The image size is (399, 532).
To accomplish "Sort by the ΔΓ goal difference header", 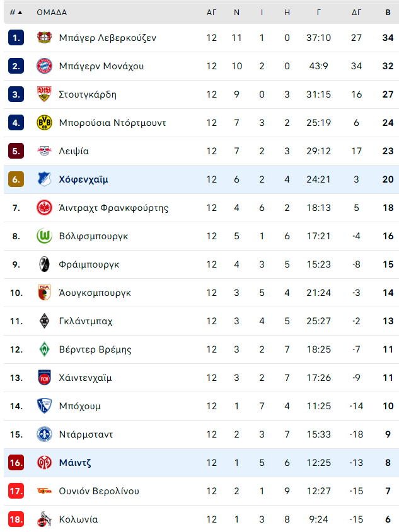I will coord(356,13).
